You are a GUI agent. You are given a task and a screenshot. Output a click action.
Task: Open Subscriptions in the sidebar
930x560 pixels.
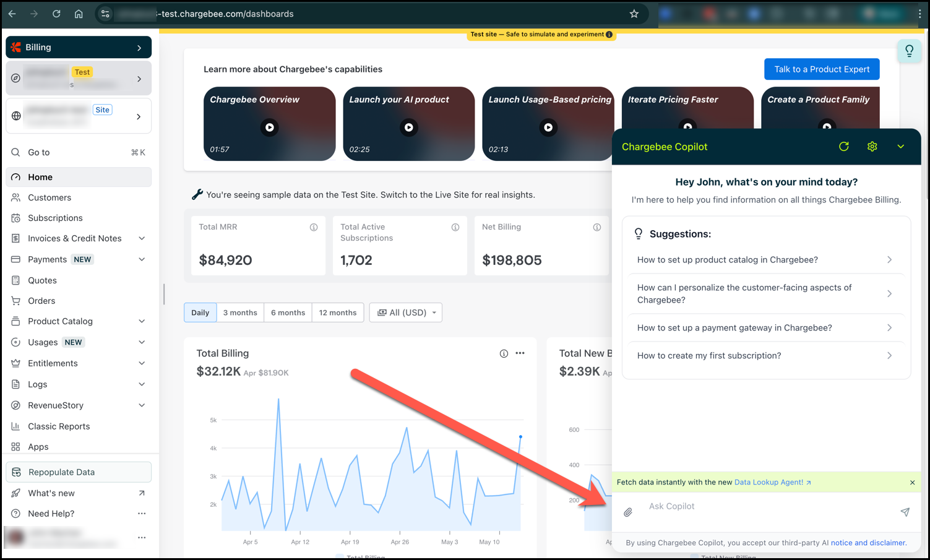coord(79,218)
